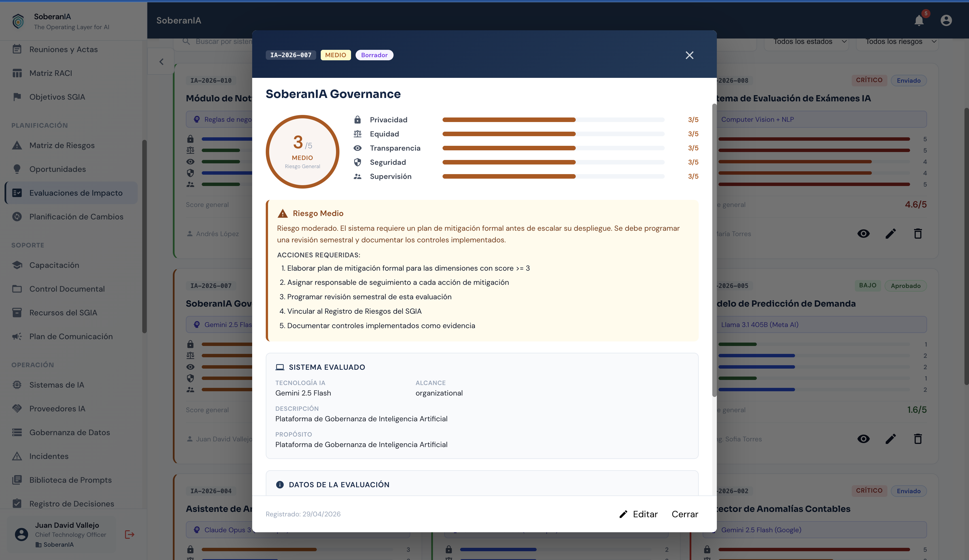Image resolution: width=969 pixels, height=560 pixels.
Task: Delete the IA-2026-008 evaluation with trash icon
Action: coord(918,233)
